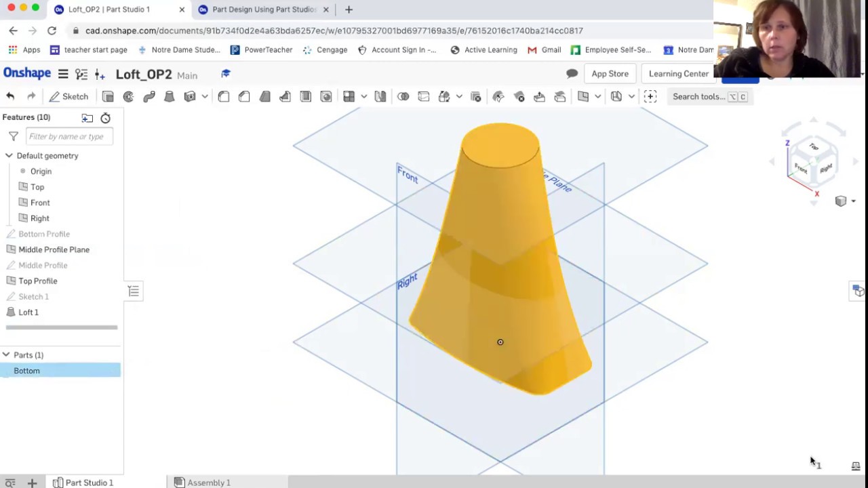Click the Sketch button

(69, 96)
